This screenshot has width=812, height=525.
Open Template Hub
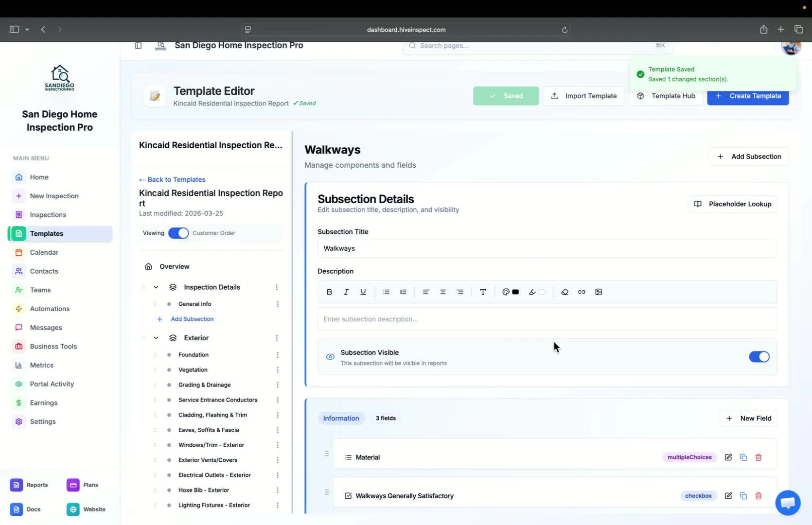[666, 96]
